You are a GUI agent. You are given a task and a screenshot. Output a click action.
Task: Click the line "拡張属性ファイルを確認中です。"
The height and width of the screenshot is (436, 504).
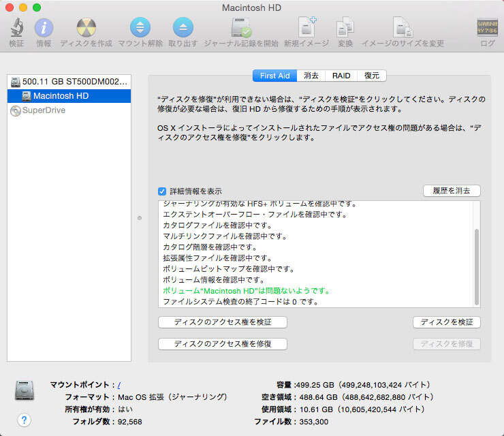(x=218, y=258)
